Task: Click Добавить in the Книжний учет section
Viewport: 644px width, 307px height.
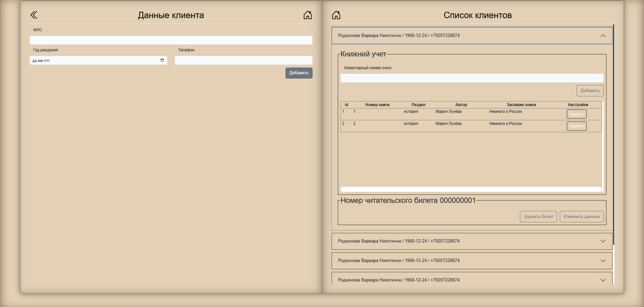Action: (x=590, y=91)
